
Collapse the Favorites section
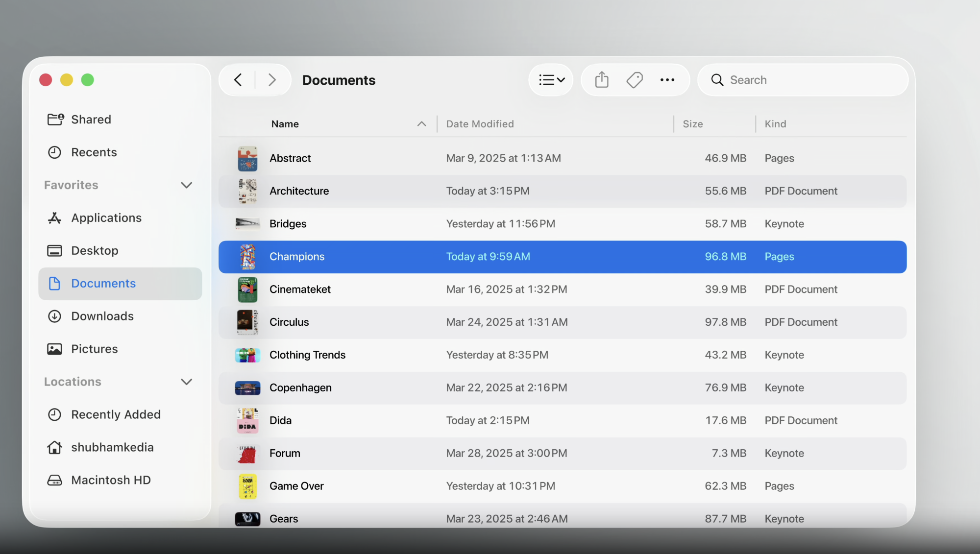click(186, 185)
